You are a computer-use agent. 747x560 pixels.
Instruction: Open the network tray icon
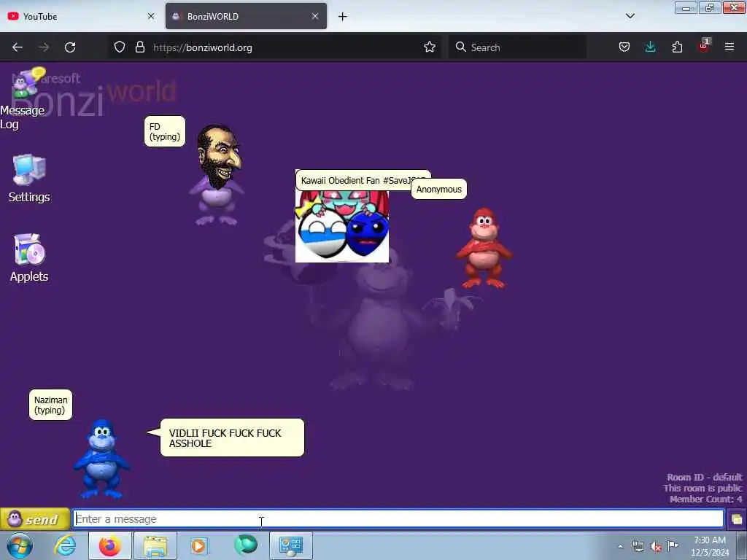[638, 547]
